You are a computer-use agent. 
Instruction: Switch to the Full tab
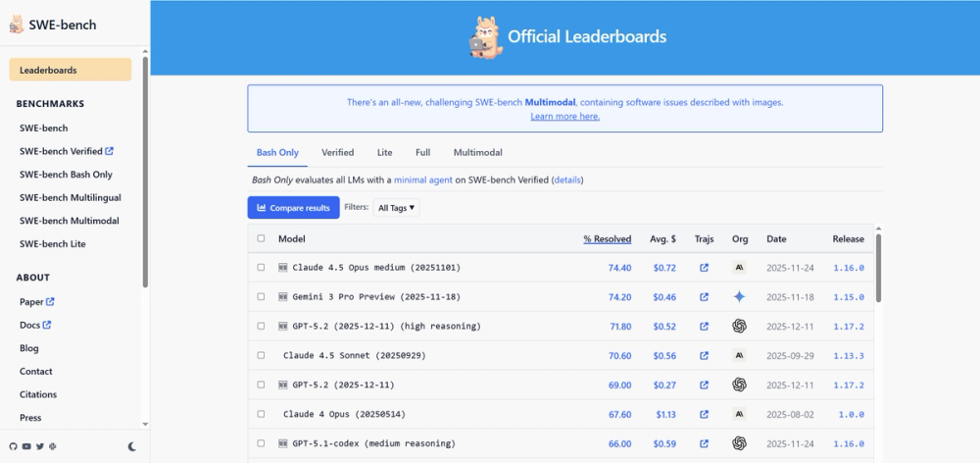[422, 153]
